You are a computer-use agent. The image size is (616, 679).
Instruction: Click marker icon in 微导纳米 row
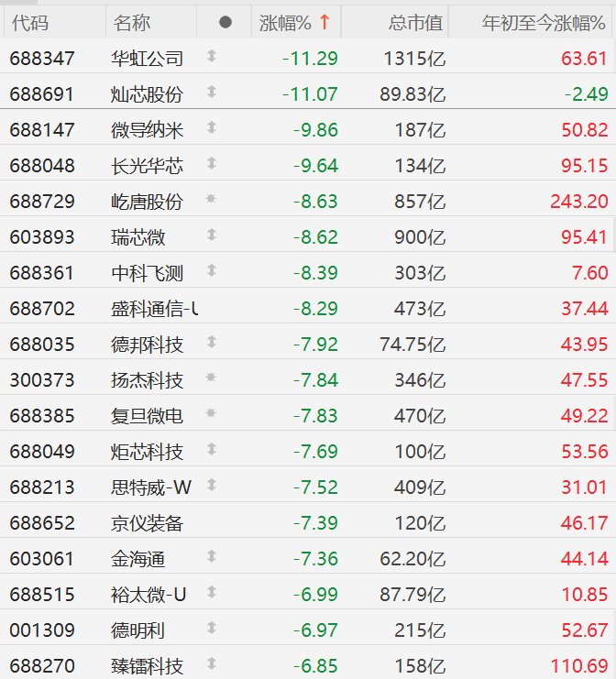[212, 126]
